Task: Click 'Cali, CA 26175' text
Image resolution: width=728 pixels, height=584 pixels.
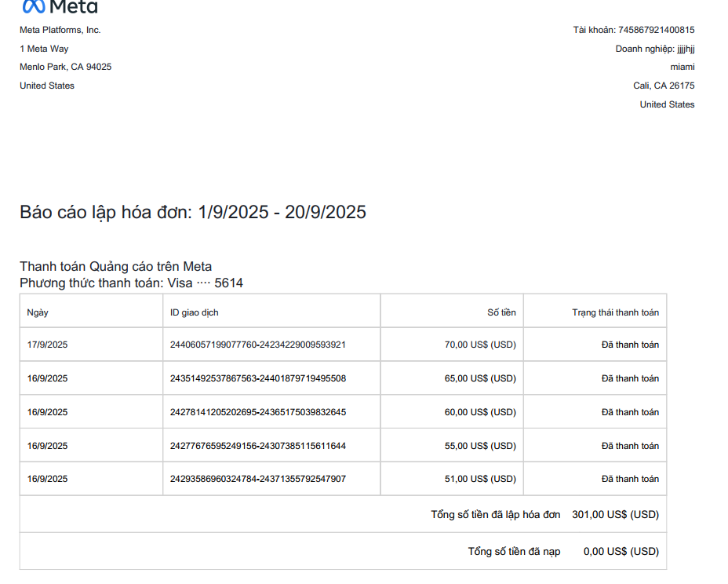Action: click(x=664, y=86)
